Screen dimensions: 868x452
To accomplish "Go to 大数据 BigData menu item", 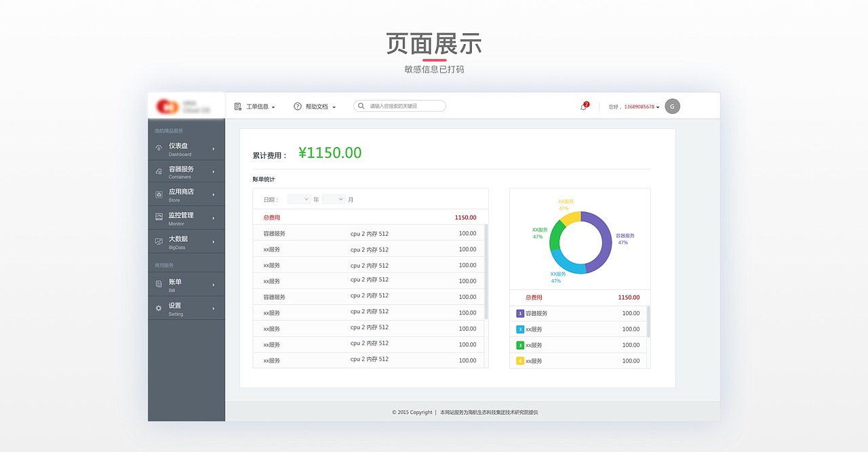I will click(x=186, y=241).
